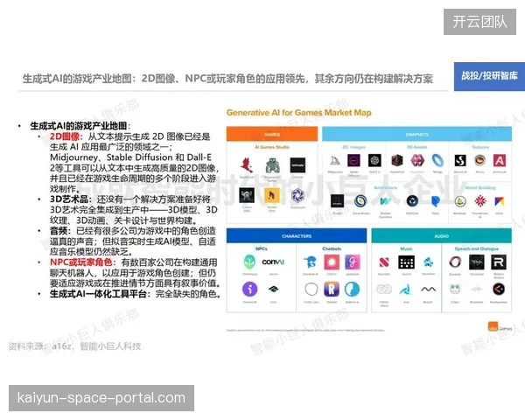Click the Charisma.ai green alien logo
Image resolution: width=525 pixels, height=420 pixels.
pyautogui.click(x=249, y=262)
